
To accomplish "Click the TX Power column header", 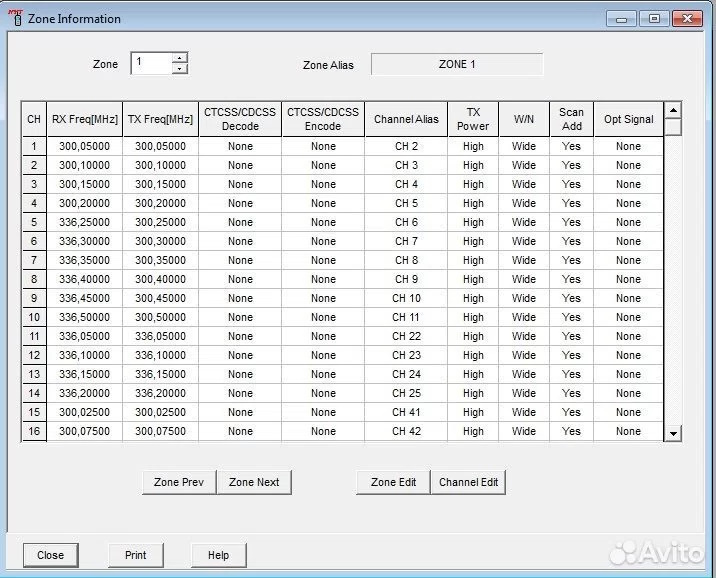I will [x=473, y=119].
